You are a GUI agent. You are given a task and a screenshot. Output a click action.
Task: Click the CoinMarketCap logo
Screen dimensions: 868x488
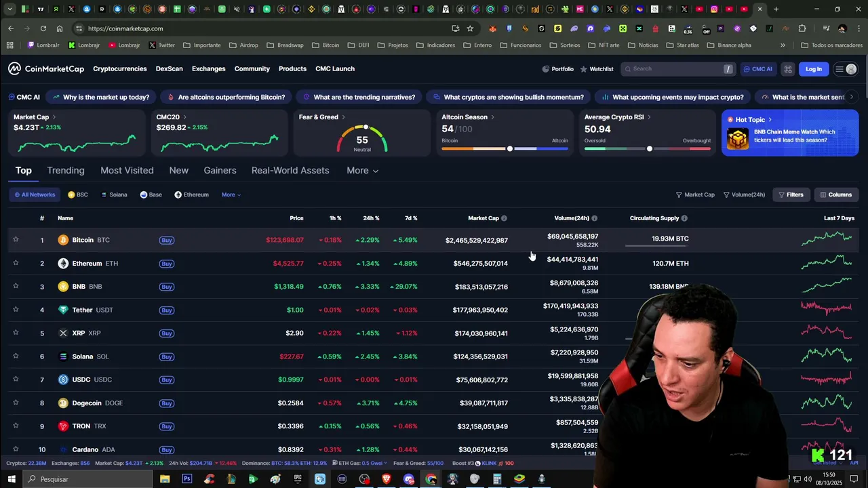pos(46,68)
